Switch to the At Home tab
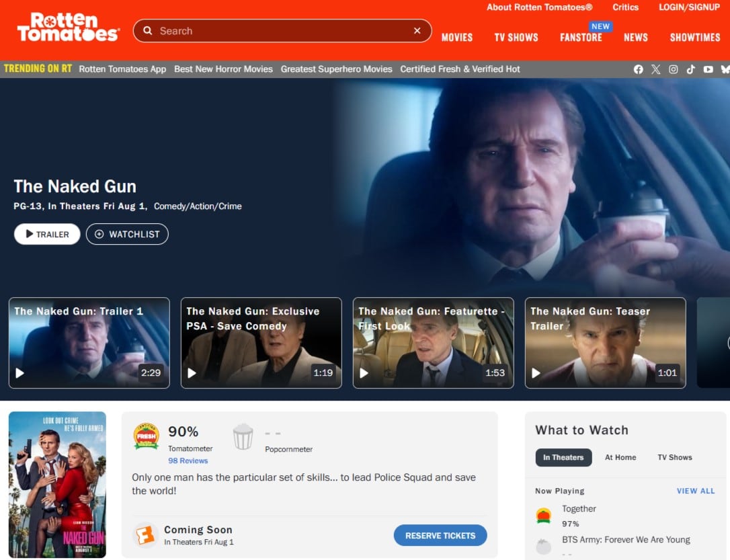This screenshot has height=560, width=730. tap(620, 457)
